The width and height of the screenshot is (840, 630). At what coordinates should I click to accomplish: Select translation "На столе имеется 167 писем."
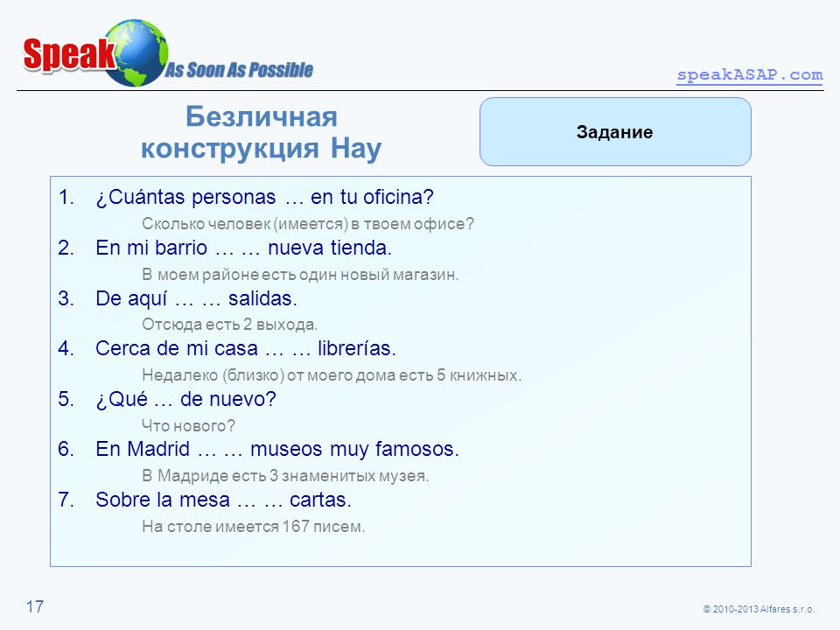[254, 526]
